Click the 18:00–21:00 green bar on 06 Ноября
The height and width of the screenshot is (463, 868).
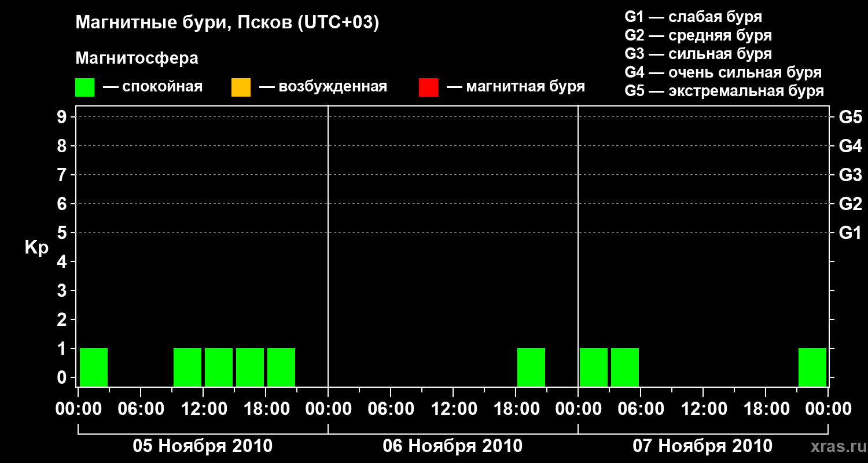pos(531,367)
